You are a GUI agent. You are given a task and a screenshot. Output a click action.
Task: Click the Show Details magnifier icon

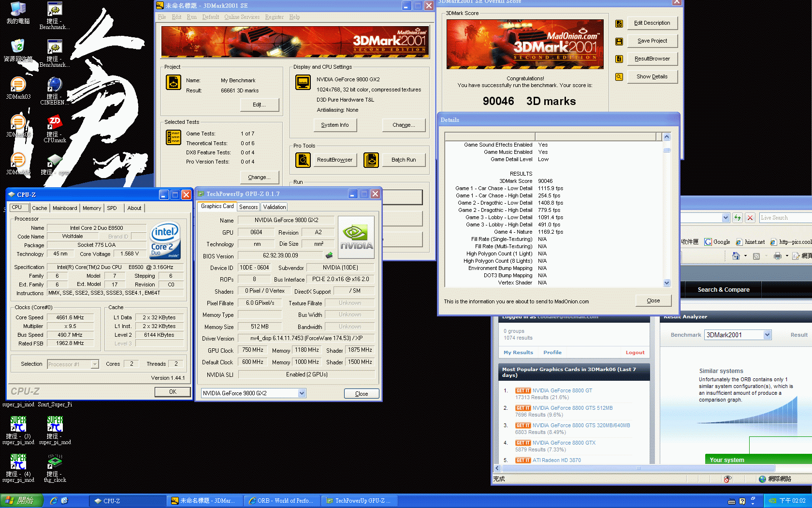pyautogui.click(x=619, y=77)
